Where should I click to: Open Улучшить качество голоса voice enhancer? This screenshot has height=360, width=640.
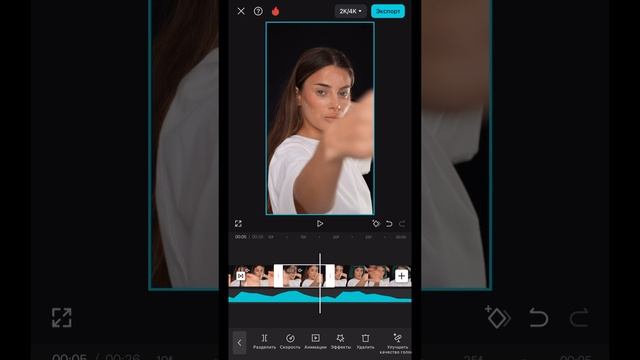click(x=396, y=343)
